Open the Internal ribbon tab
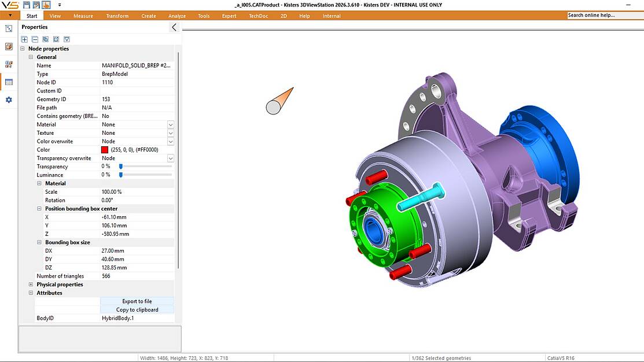 pyautogui.click(x=332, y=16)
